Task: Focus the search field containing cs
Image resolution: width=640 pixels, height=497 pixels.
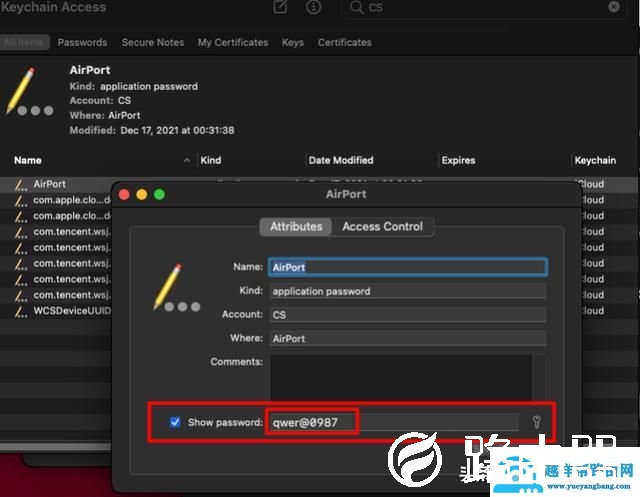Action: pyautogui.click(x=483, y=7)
